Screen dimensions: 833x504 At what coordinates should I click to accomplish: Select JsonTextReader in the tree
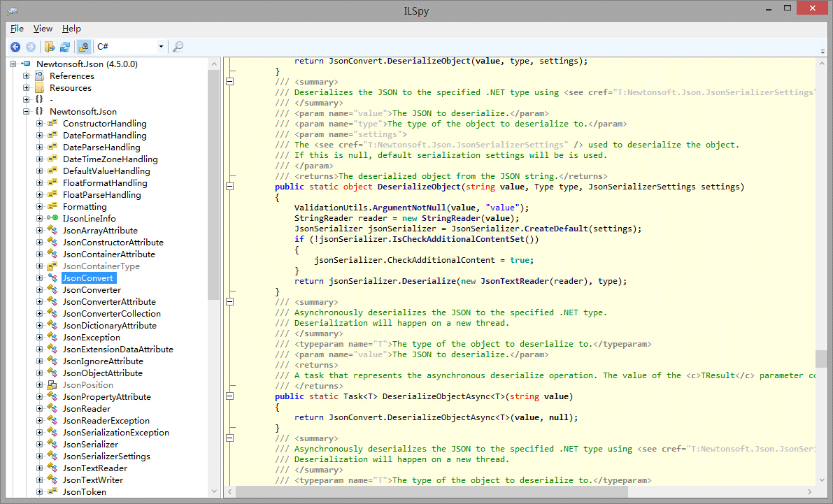94,468
